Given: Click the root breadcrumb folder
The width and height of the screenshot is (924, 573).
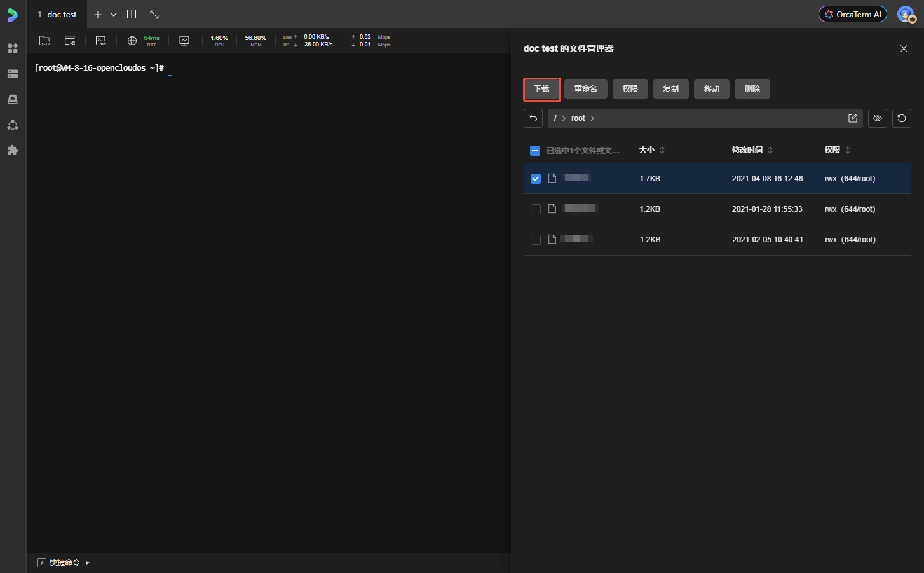Looking at the screenshot, I should 578,118.
